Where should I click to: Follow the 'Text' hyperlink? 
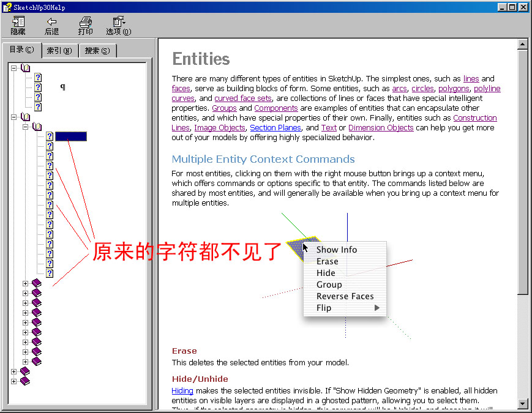click(x=329, y=128)
